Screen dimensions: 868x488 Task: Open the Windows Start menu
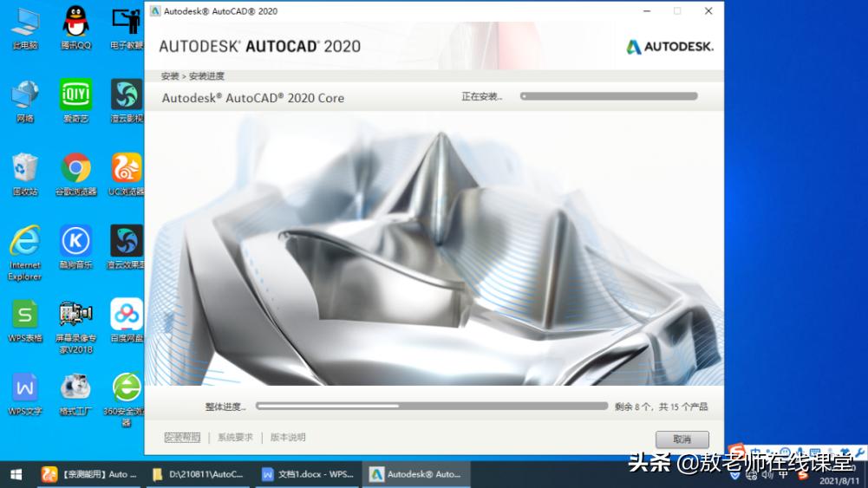[x=16, y=474]
